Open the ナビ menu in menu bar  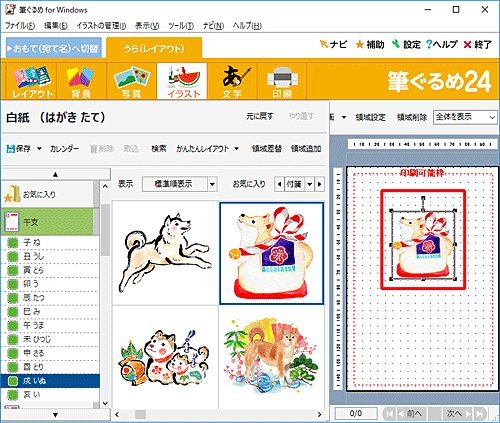(213, 26)
